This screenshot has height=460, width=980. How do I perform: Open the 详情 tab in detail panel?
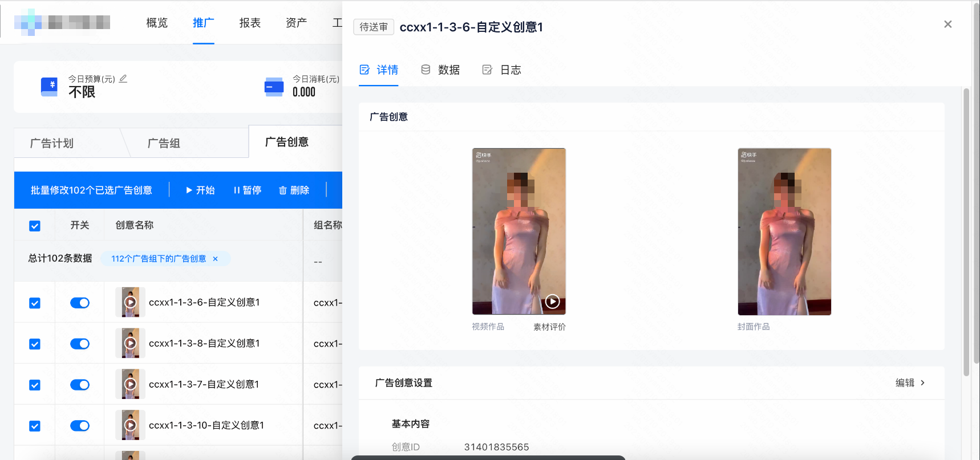pos(379,70)
